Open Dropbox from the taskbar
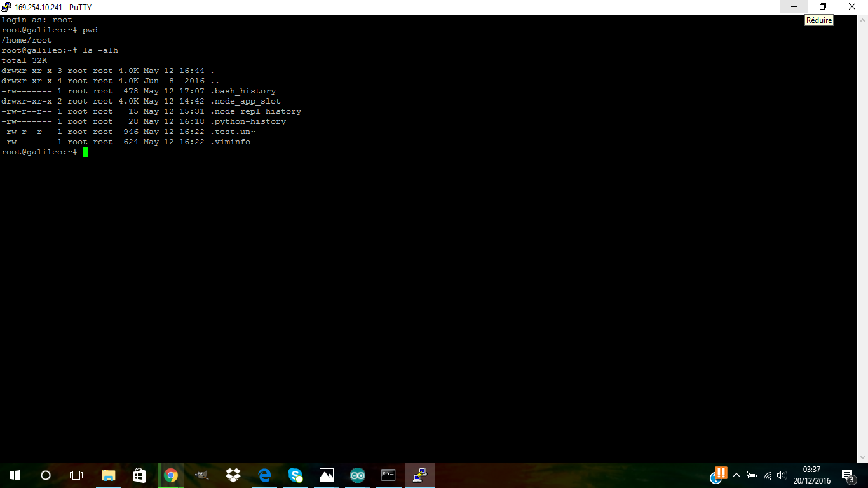The height and width of the screenshot is (488, 868). tap(233, 475)
